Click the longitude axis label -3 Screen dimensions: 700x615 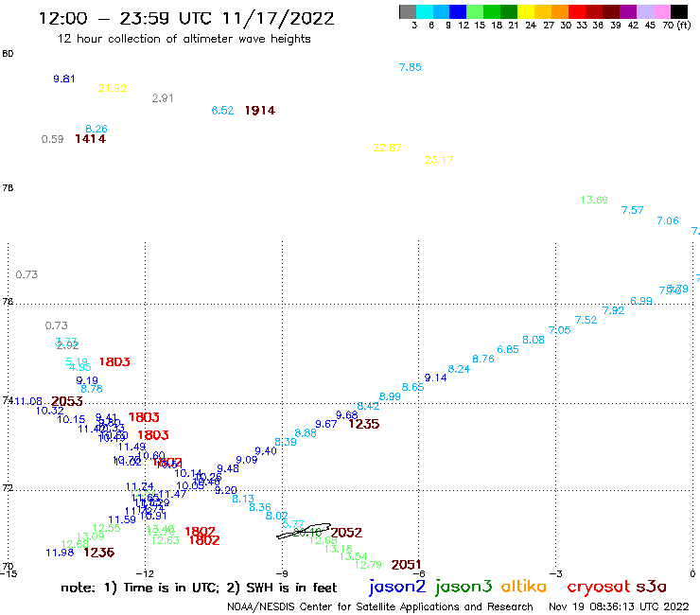click(555, 574)
